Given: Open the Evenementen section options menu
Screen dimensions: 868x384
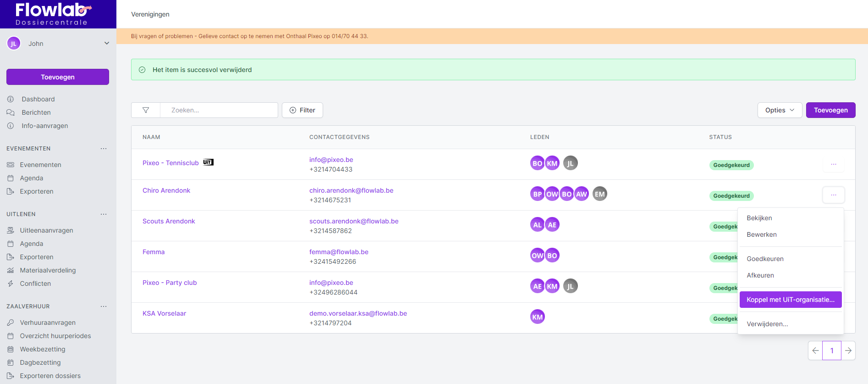Looking at the screenshot, I should [104, 149].
